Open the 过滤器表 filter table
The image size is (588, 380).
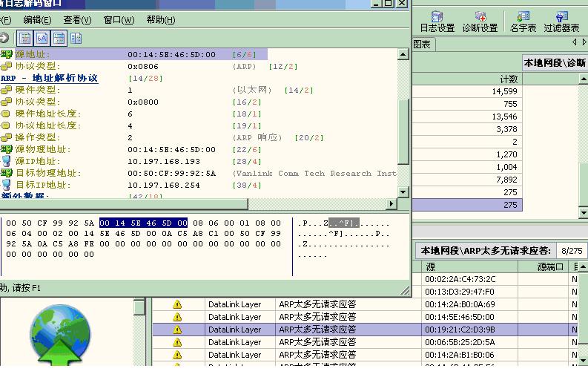(561, 22)
